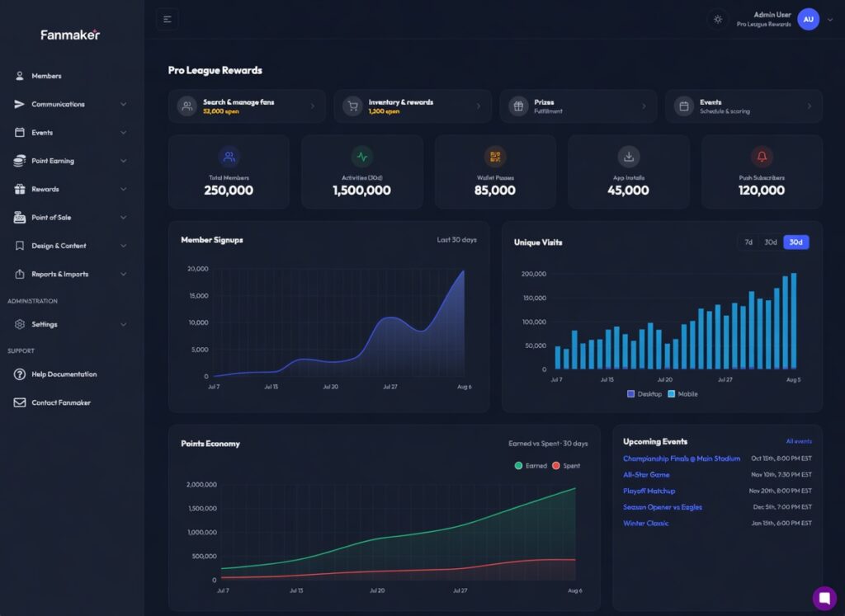Click the Wallet Passes QR icon
This screenshot has width=845, height=616.
pyautogui.click(x=495, y=157)
